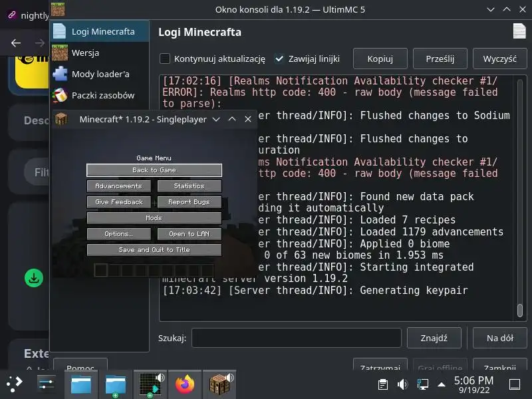Open Options in Minecraft game menu
The image size is (532, 399).
[x=119, y=234]
